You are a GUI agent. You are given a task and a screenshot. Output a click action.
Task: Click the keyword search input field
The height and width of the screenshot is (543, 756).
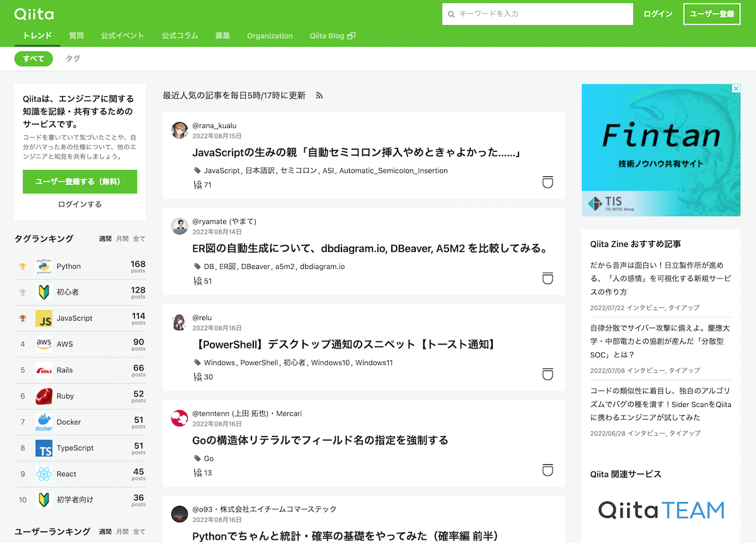pyautogui.click(x=537, y=14)
